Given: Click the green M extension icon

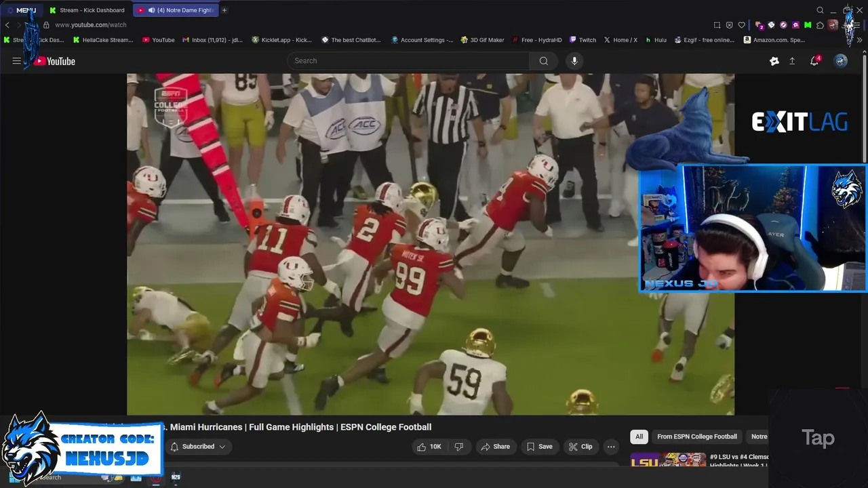Looking at the screenshot, I should pyautogui.click(x=808, y=25).
